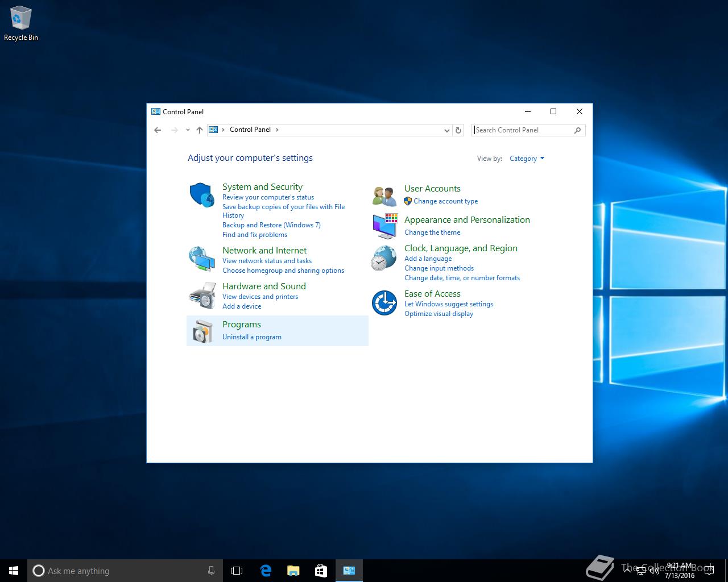Open the Ease of Access icon
The width and height of the screenshot is (728, 582).
(x=384, y=302)
